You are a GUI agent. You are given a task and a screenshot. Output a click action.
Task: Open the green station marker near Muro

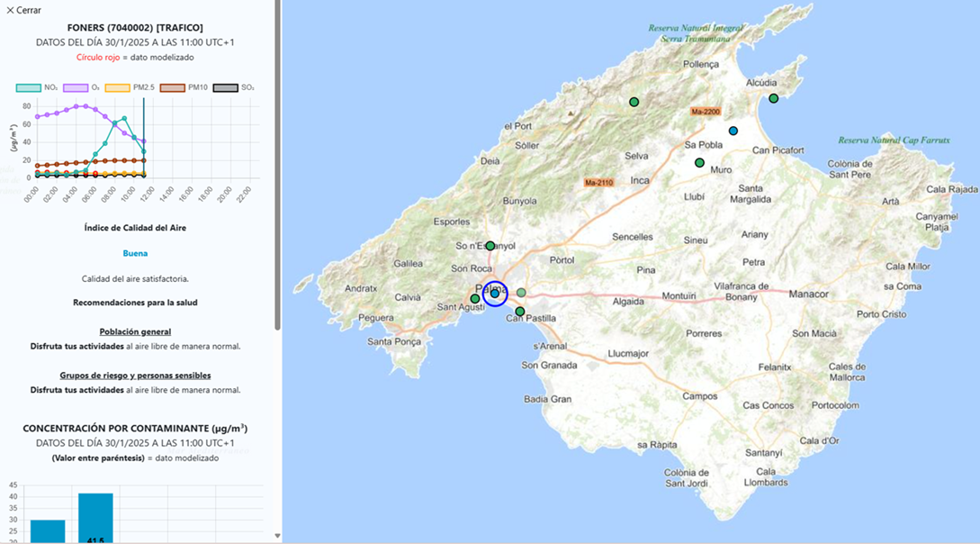[x=699, y=163]
